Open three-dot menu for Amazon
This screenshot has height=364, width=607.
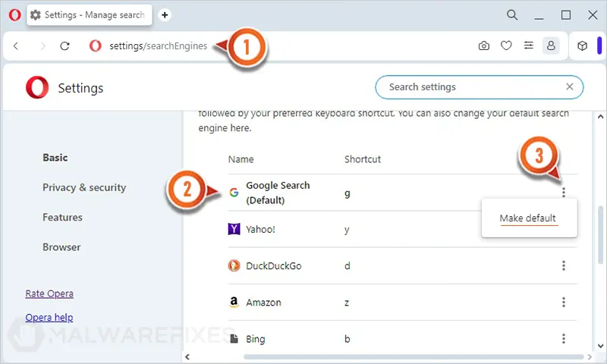(x=563, y=302)
